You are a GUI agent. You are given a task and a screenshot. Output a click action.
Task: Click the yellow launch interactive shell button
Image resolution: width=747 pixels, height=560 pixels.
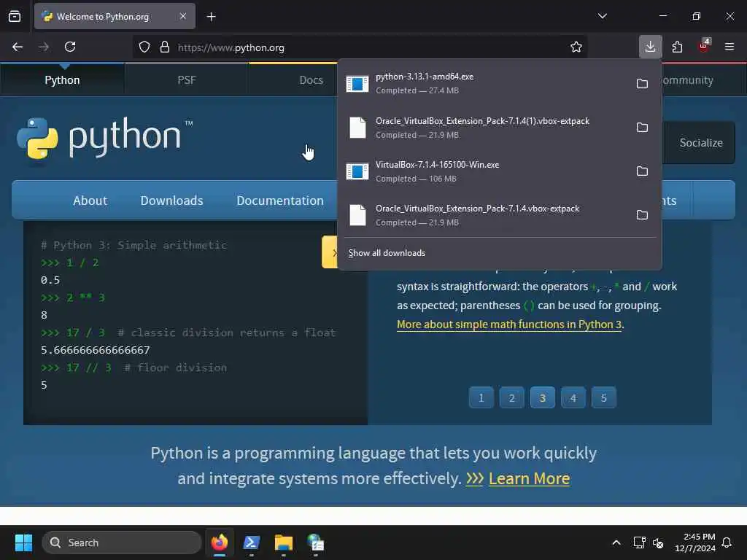[x=330, y=252]
